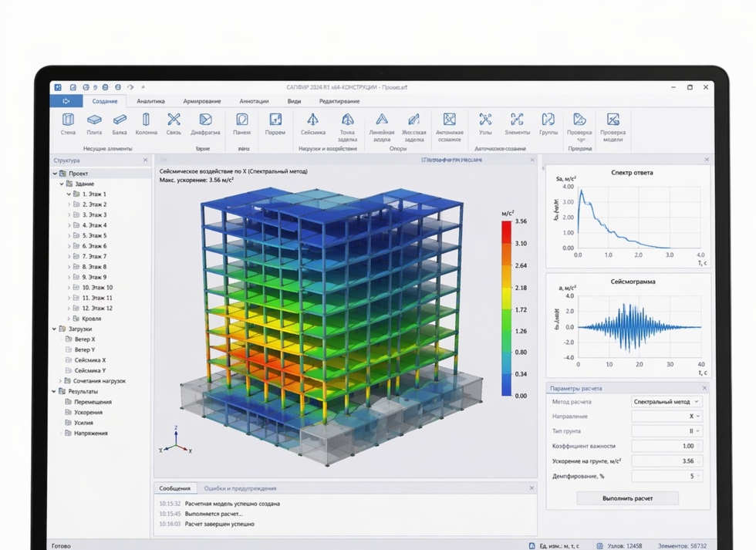Open the Тип грунта dropdown
756x550 pixels.
pos(666,431)
